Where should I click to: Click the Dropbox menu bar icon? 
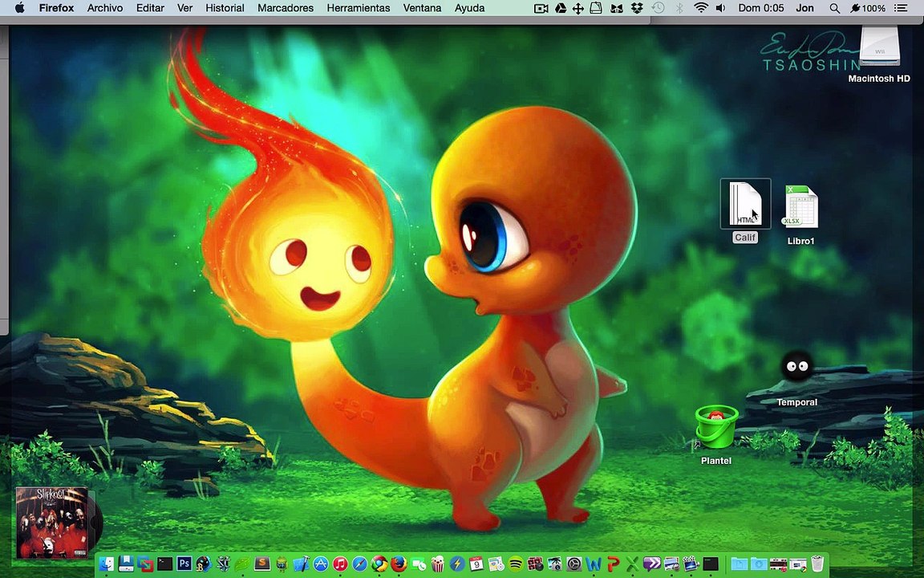click(636, 8)
